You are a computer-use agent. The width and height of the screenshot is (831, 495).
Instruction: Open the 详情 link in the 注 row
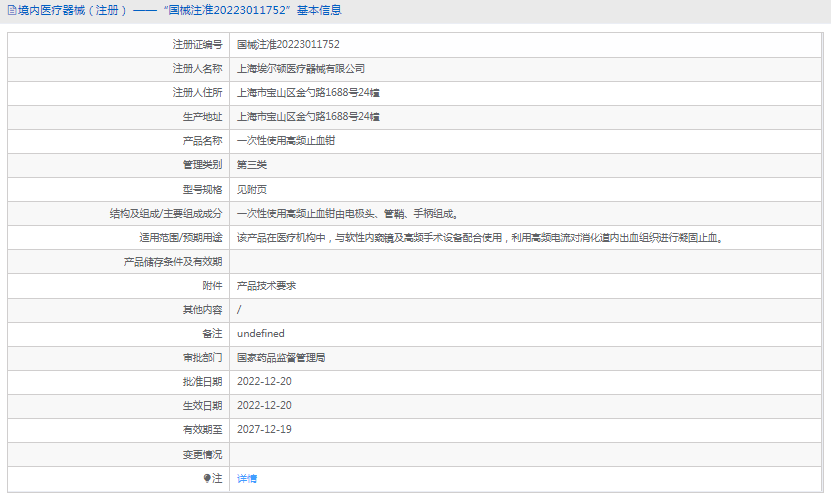(247, 479)
